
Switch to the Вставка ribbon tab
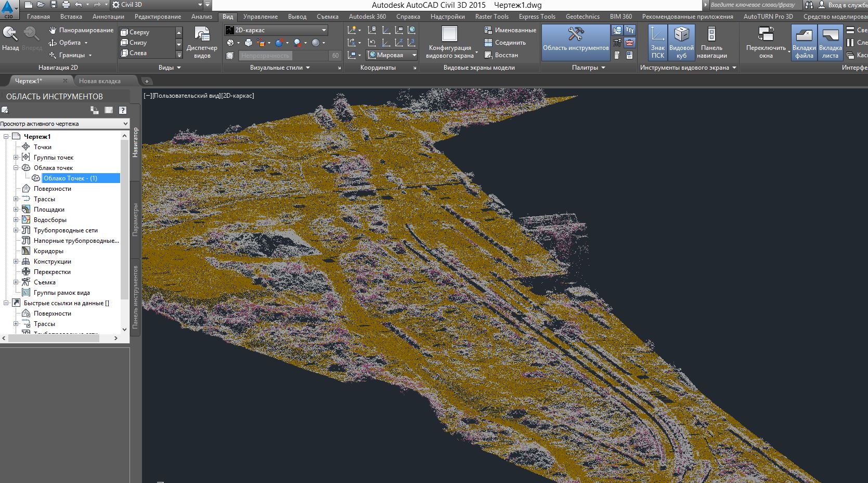point(71,17)
